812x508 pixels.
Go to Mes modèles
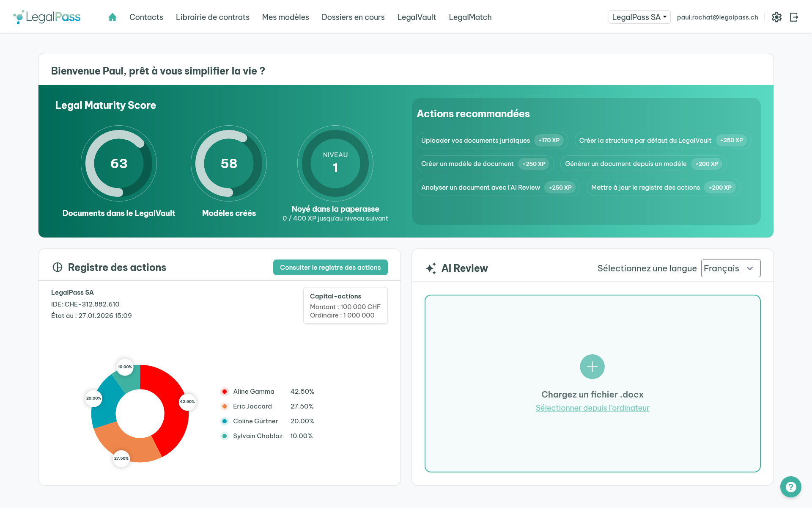point(285,17)
